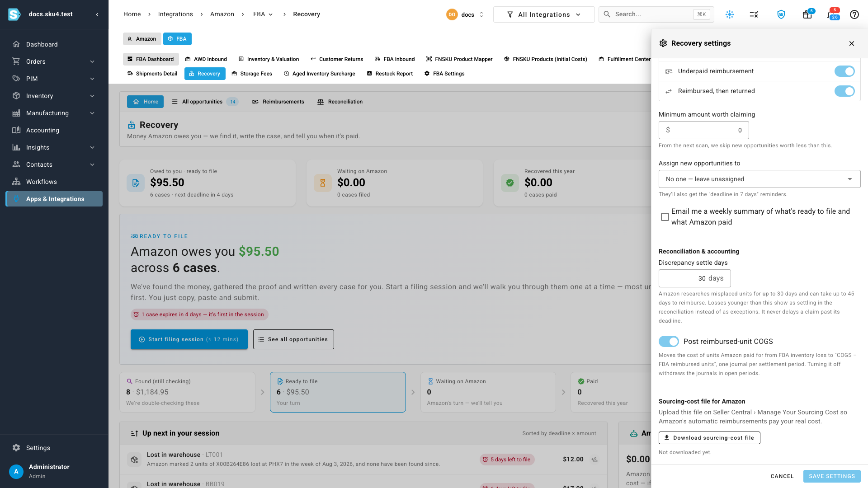Image resolution: width=868 pixels, height=488 pixels.
Task: Open Assign new opportunities dropdown
Action: (x=759, y=179)
